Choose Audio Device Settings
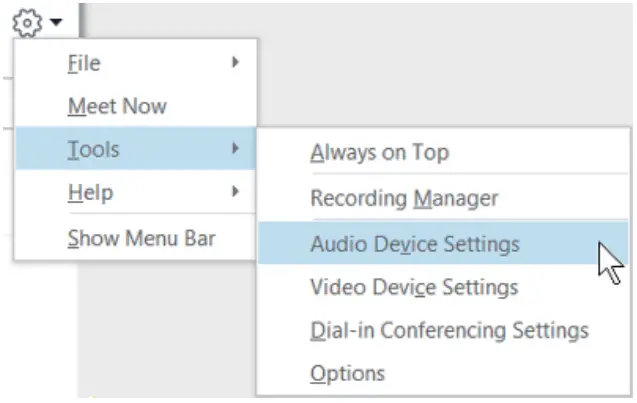Viewport: 637px width, 403px height. tap(415, 243)
